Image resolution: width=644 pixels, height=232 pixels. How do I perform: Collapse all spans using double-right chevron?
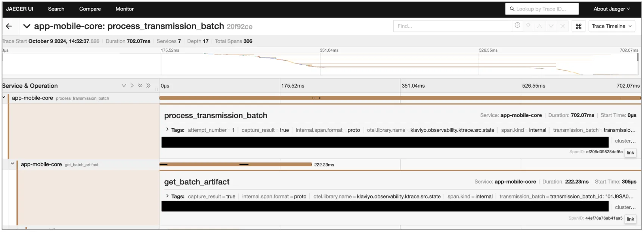point(148,85)
